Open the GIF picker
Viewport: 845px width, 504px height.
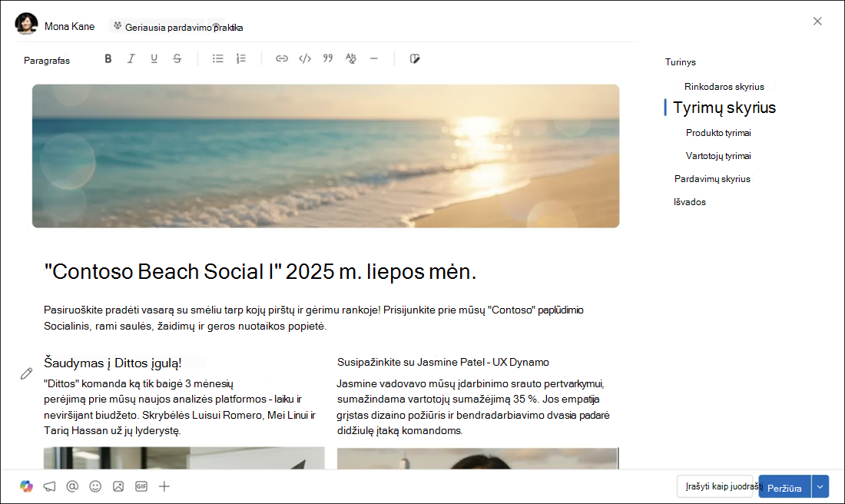141,486
